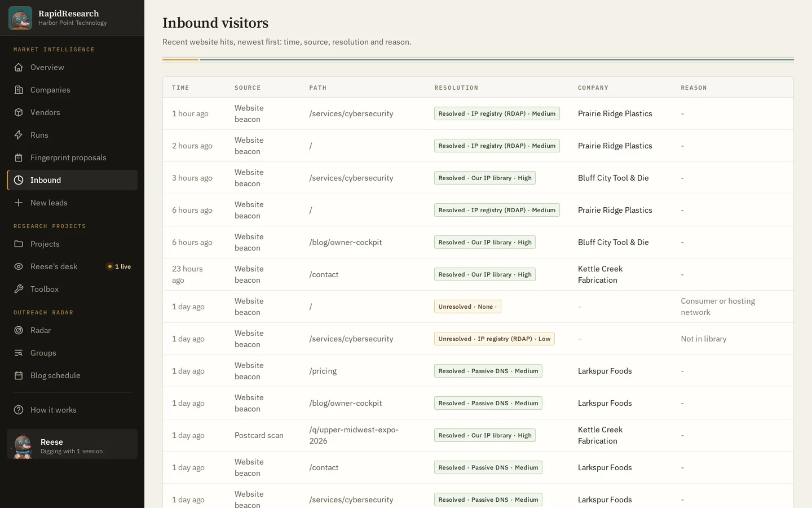Screen dimensions: 812x508
Task: Click the Vendors box icon
Action: (19, 112)
